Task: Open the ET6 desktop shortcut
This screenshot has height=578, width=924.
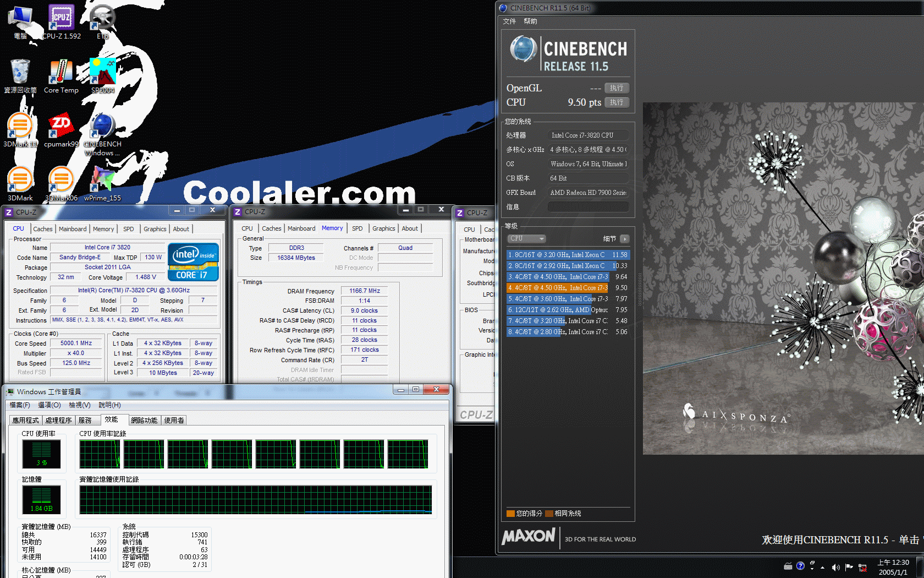Action: click(x=102, y=23)
